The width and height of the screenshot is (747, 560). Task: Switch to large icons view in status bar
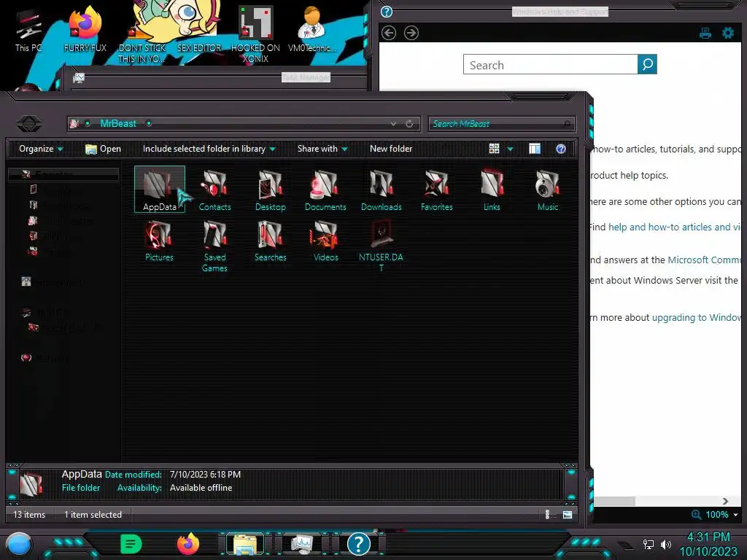pyautogui.click(x=568, y=514)
